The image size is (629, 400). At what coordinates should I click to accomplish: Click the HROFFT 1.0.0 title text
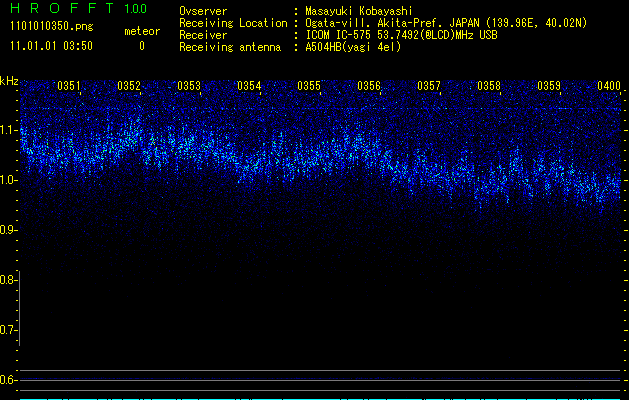pos(79,8)
